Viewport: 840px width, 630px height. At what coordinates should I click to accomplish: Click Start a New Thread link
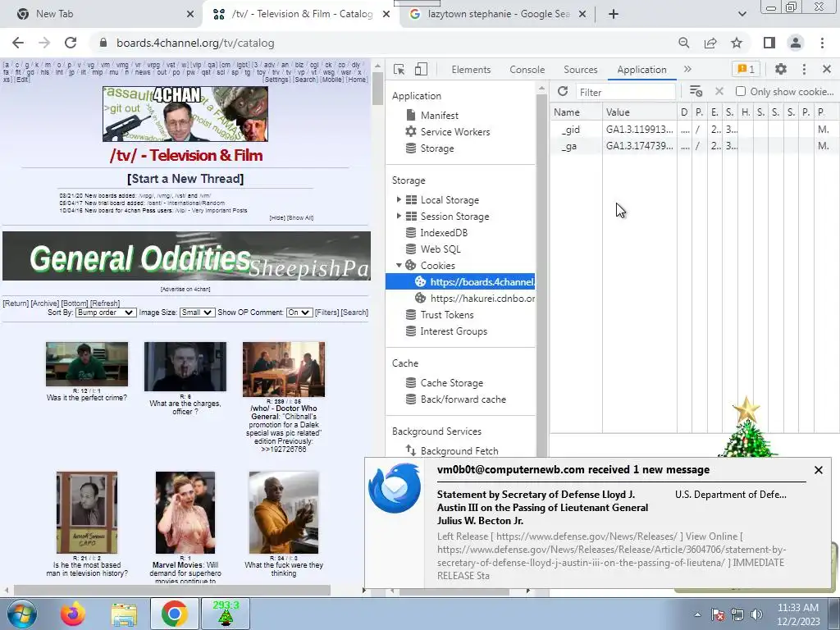pyautogui.click(x=185, y=178)
